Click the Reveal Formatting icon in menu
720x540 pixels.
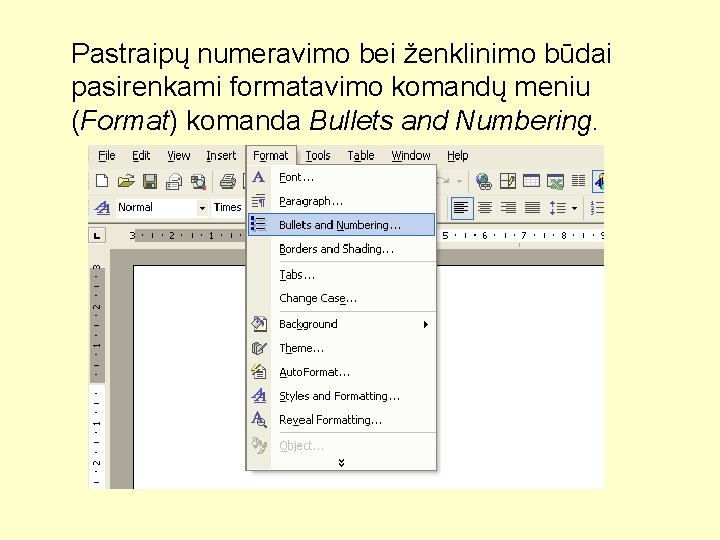(259, 419)
